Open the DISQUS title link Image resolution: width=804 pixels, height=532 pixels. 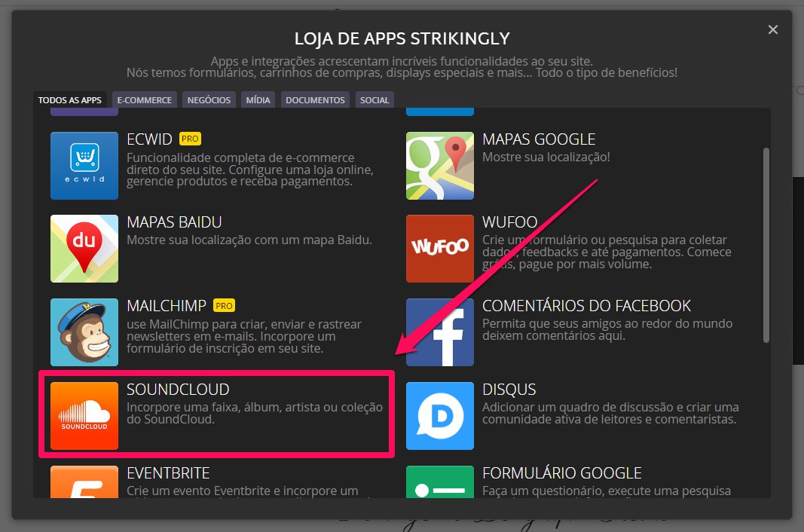509,390
